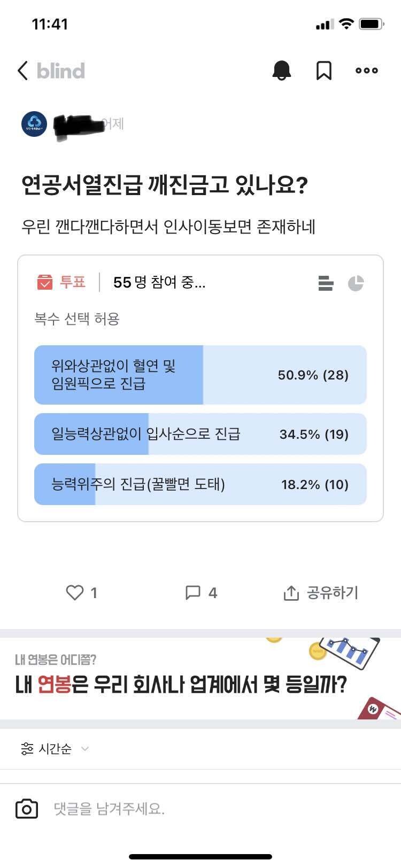Open notifications via the bell icon
Viewport: 401px width, 868px height.
(282, 71)
